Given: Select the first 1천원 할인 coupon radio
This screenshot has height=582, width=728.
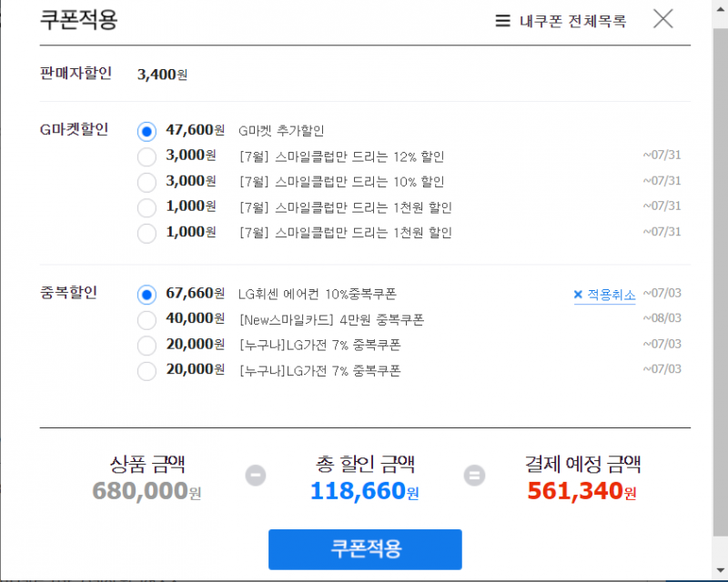Looking at the screenshot, I should pyautogui.click(x=147, y=207).
